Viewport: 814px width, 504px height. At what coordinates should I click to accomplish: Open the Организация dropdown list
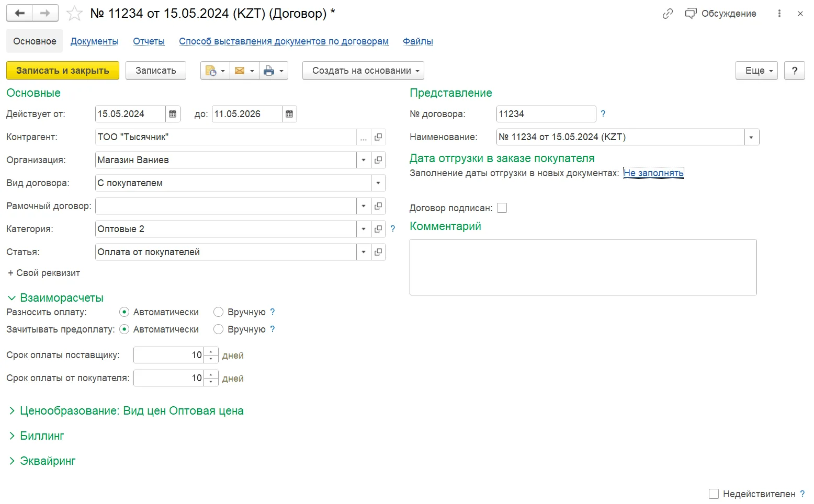click(x=364, y=160)
